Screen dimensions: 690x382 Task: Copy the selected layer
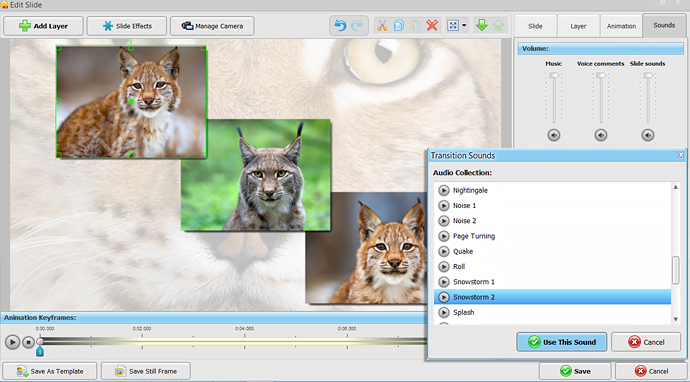pyautogui.click(x=399, y=26)
